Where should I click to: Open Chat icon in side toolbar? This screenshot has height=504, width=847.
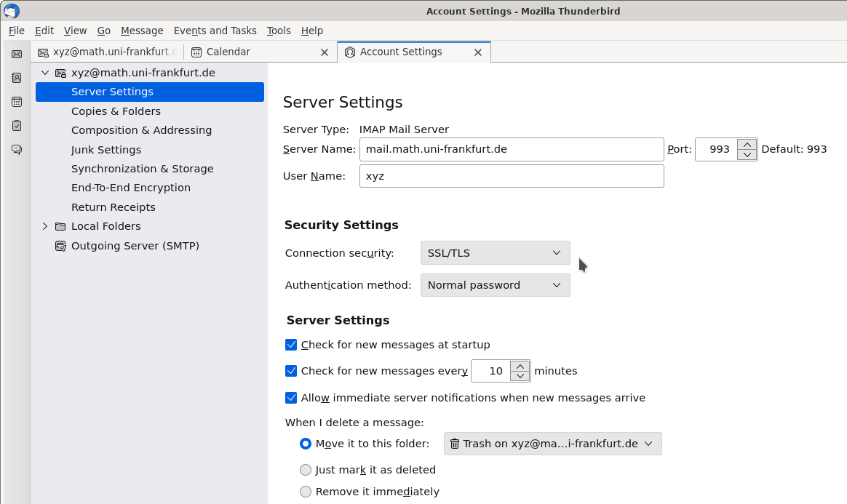coord(16,150)
